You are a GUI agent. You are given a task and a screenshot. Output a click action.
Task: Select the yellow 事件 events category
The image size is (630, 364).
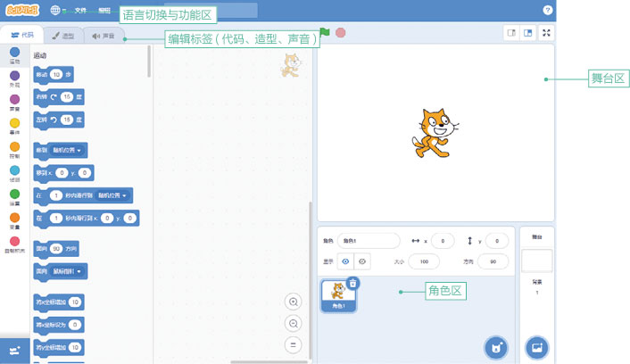pyautogui.click(x=14, y=123)
